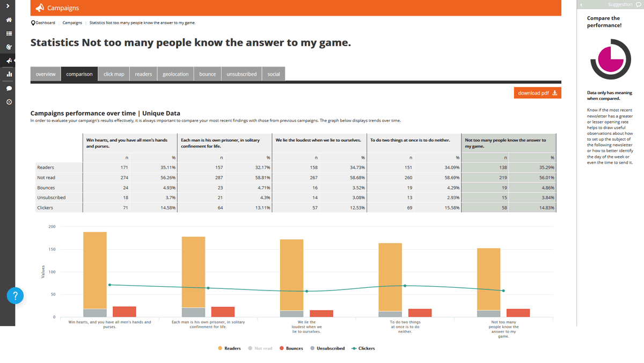Go to Dashboard breadcrumb link
644x363 pixels.
45,23
